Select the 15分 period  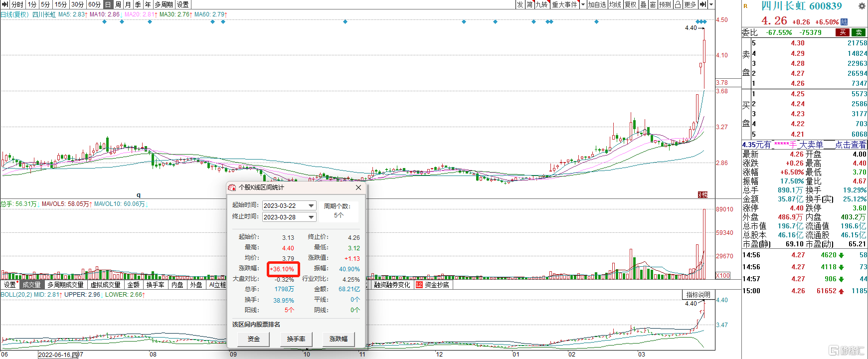[61, 4]
